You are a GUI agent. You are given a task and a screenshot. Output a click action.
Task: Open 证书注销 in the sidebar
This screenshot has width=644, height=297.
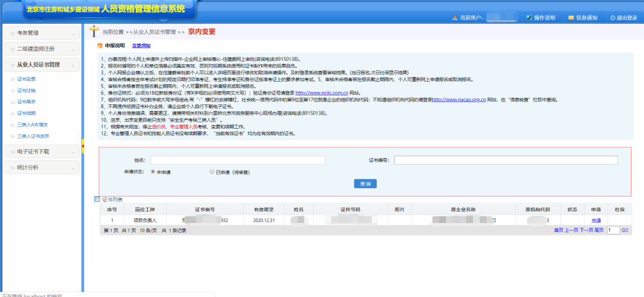[x=26, y=91]
